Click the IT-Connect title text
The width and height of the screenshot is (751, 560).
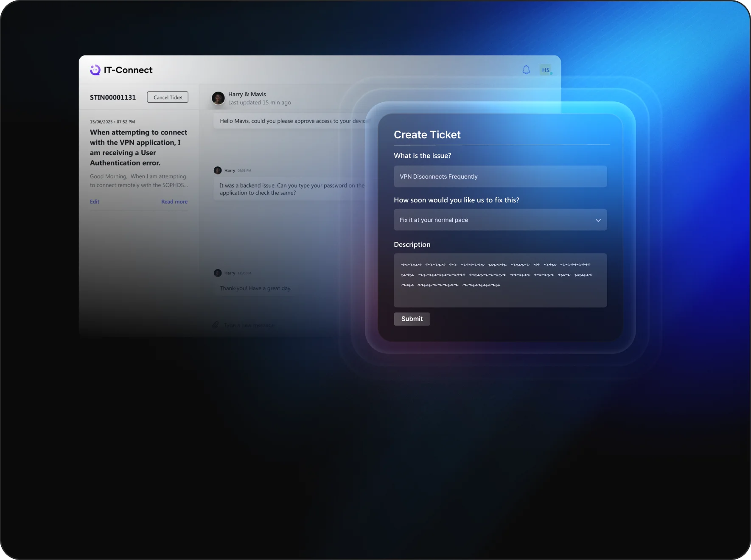click(x=128, y=70)
